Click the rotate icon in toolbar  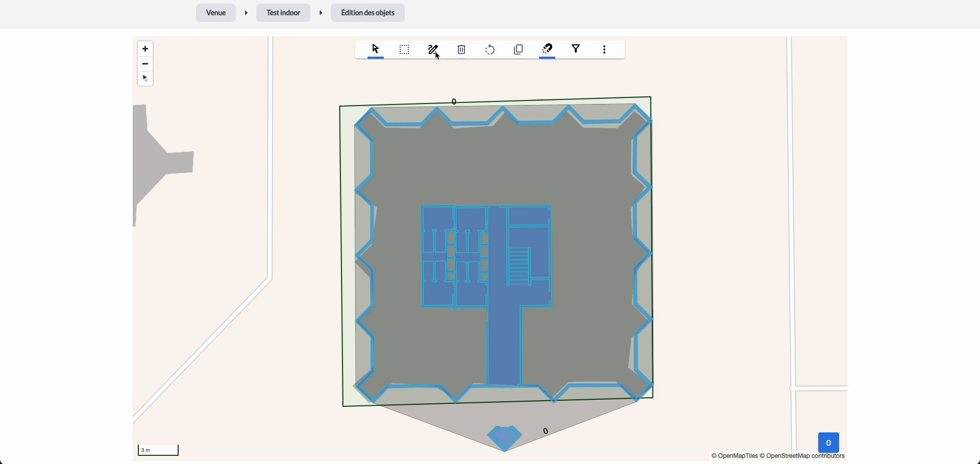[x=490, y=49]
